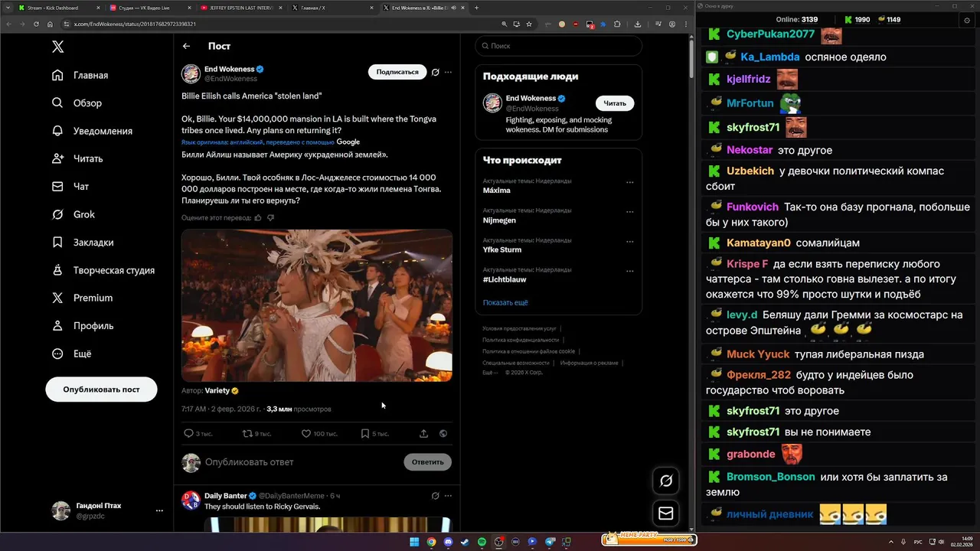The width and height of the screenshot is (980, 551).
Task: Open browser extensions puzzle icon
Action: (617, 24)
